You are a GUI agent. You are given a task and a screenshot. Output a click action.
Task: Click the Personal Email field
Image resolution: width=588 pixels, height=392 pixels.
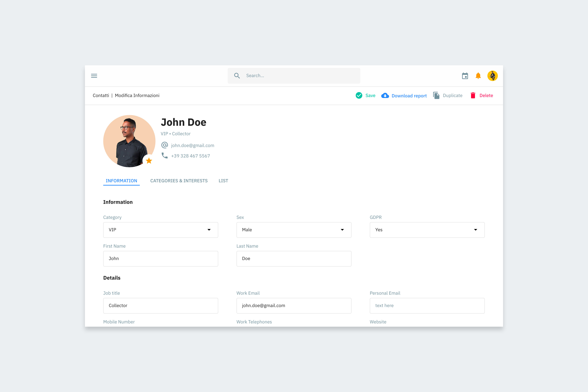427,305
